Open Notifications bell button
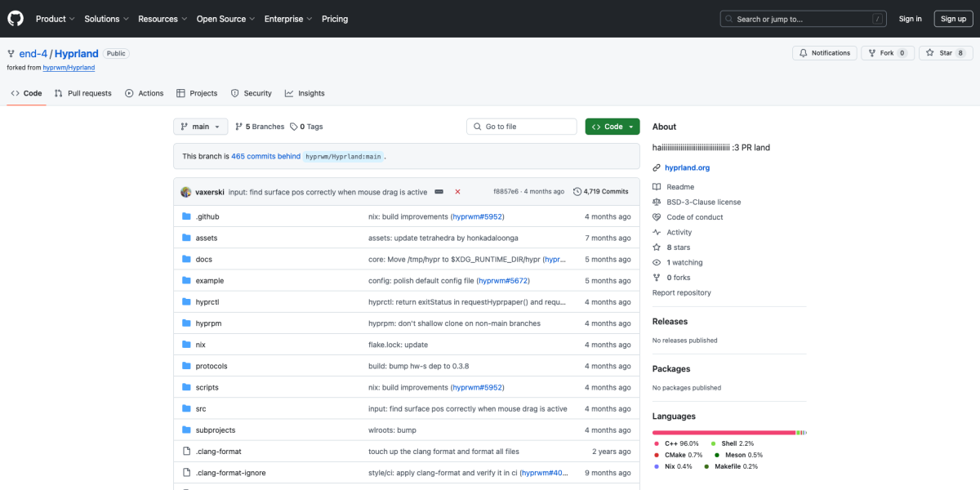980x490 pixels. pos(803,53)
